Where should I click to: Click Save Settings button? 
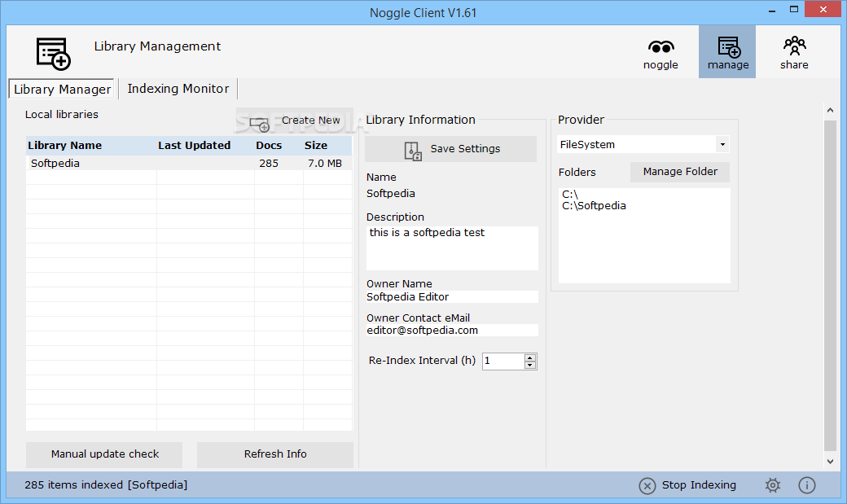click(450, 149)
